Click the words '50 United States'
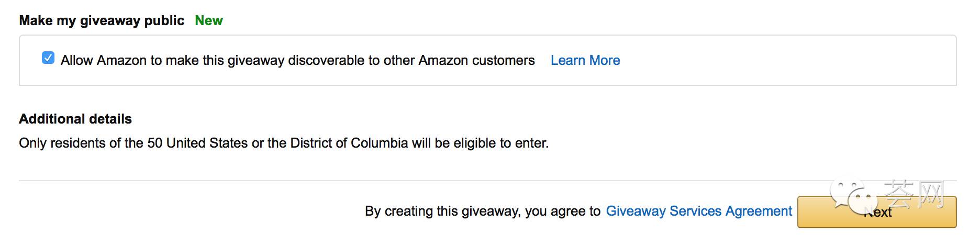This screenshot has height=245, width=980. pyautogui.click(x=197, y=143)
